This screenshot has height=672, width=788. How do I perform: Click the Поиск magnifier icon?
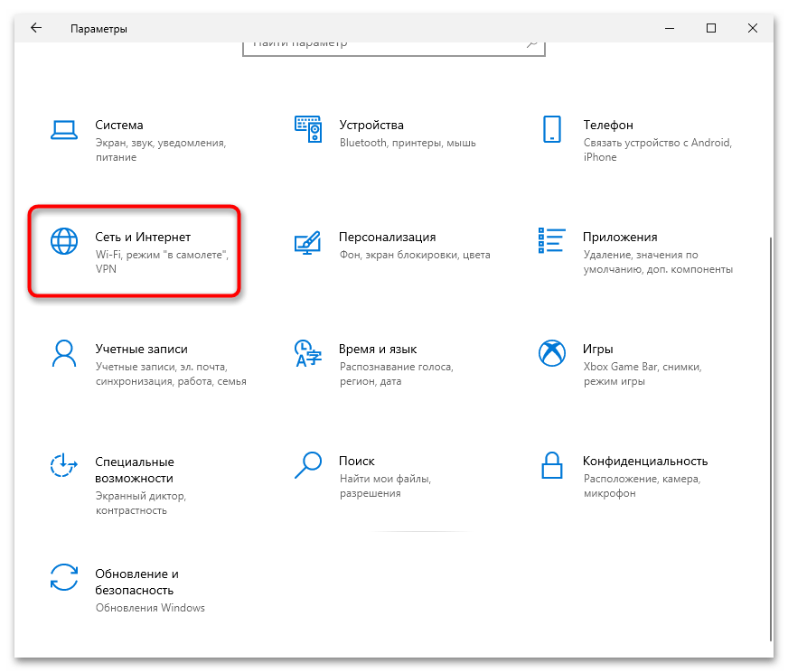(307, 465)
